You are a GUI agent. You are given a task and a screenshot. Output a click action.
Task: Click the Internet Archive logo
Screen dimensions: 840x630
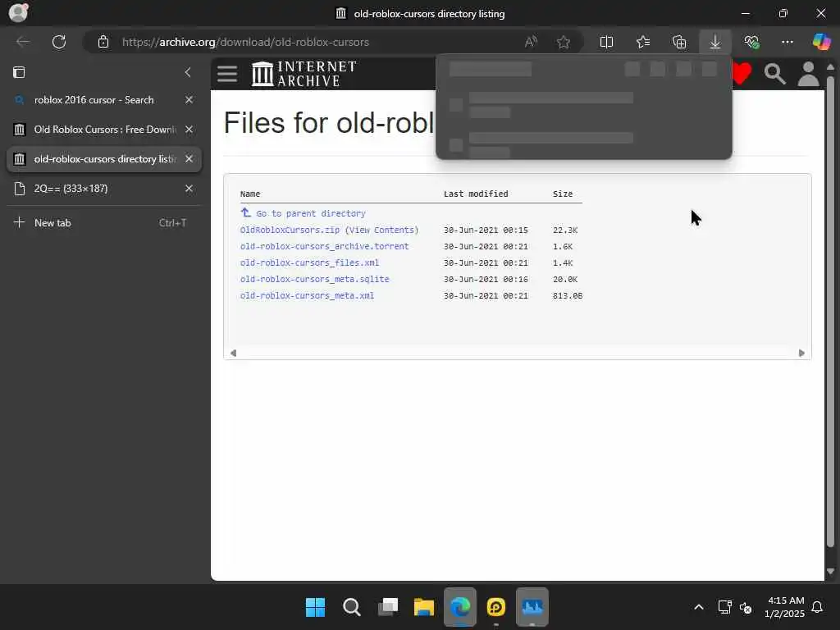tap(304, 73)
